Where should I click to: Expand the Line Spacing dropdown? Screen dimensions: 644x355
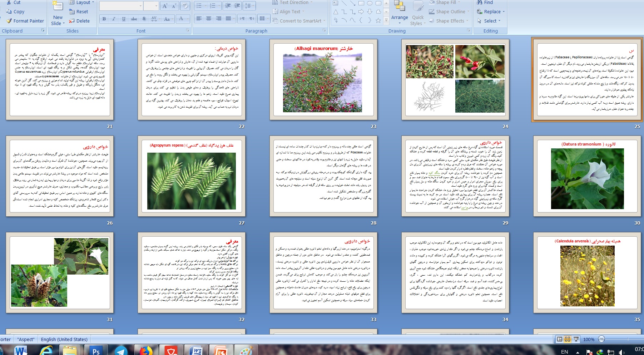[249, 6]
